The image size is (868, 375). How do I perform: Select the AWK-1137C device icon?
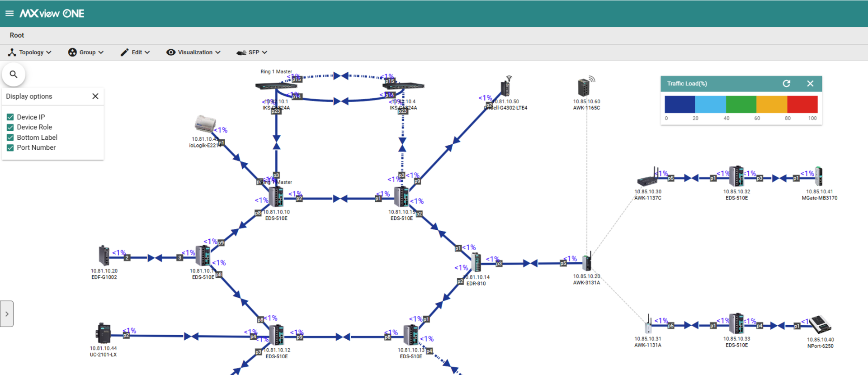click(647, 177)
